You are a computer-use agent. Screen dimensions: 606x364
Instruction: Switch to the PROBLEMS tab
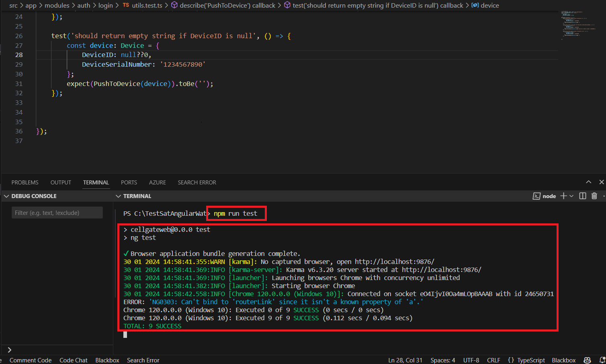click(25, 182)
